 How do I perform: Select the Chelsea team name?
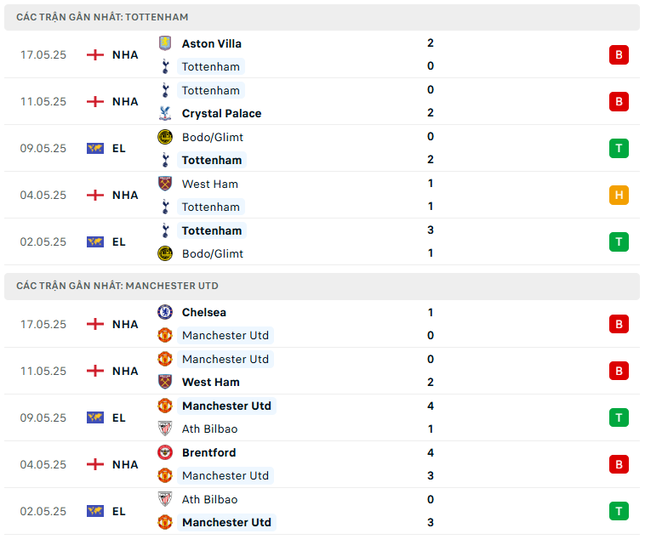[203, 312]
